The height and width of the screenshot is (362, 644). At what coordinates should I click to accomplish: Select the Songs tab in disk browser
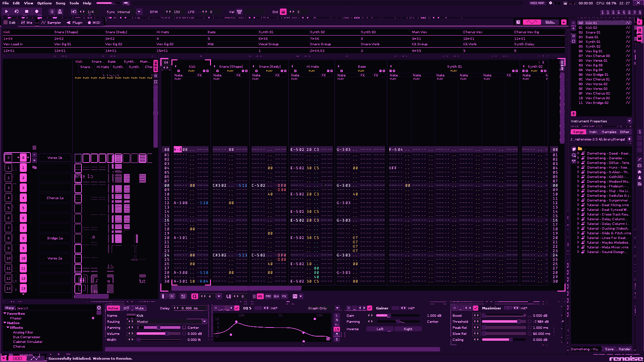578,132
